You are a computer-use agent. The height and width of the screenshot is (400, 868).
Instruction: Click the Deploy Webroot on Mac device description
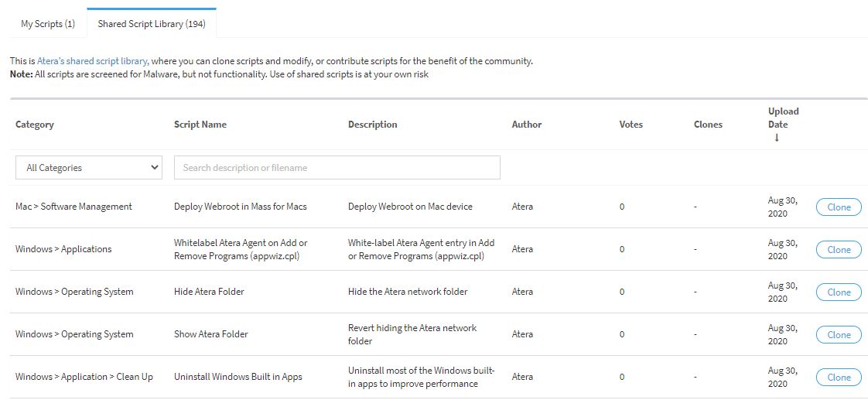pos(410,207)
